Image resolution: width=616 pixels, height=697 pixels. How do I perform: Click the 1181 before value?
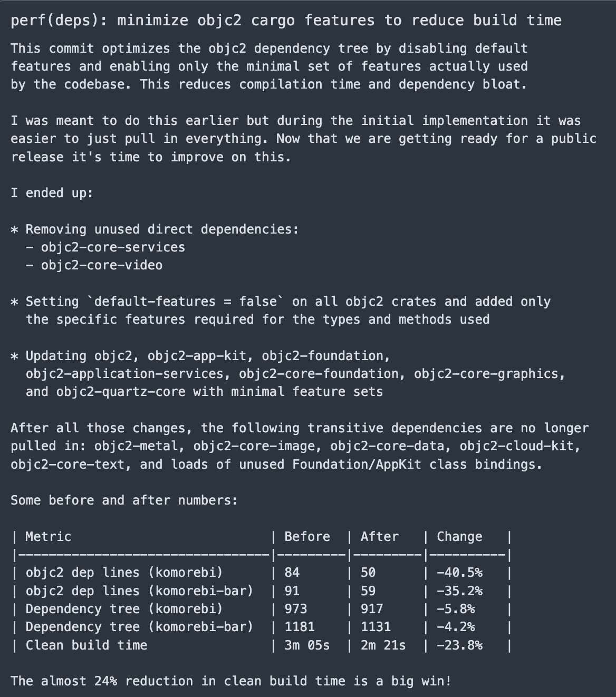click(300, 627)
